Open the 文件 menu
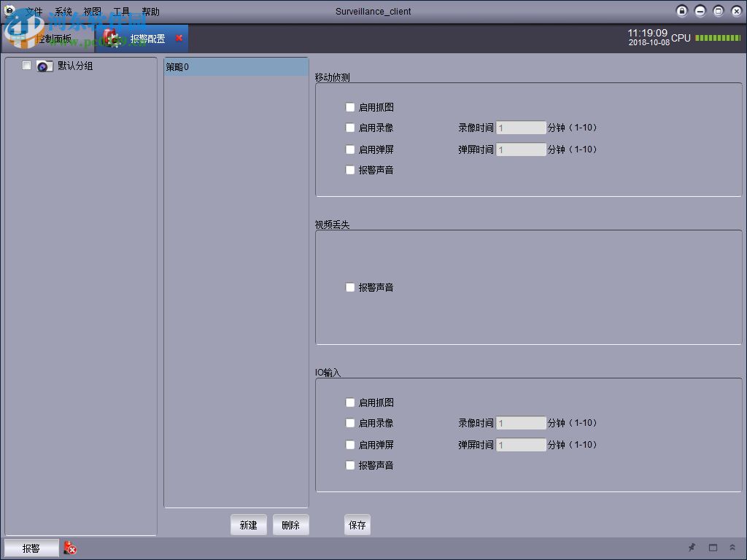747x560 pixels. click(x=34, y=12)
